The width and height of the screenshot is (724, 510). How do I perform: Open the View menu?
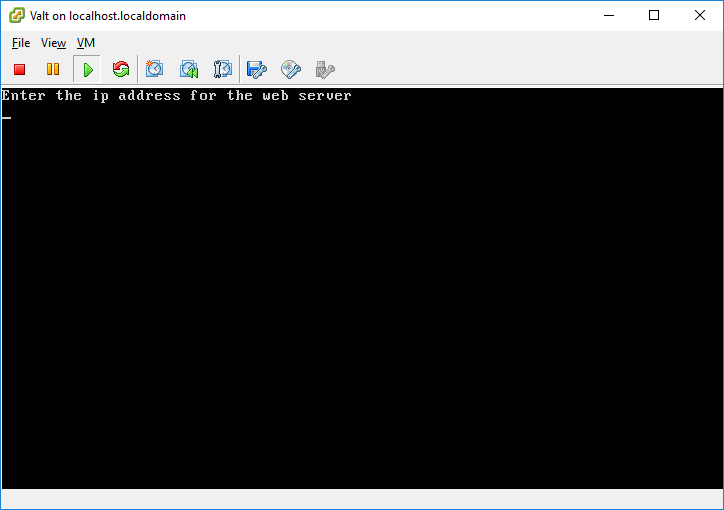[x=54, y=43]
